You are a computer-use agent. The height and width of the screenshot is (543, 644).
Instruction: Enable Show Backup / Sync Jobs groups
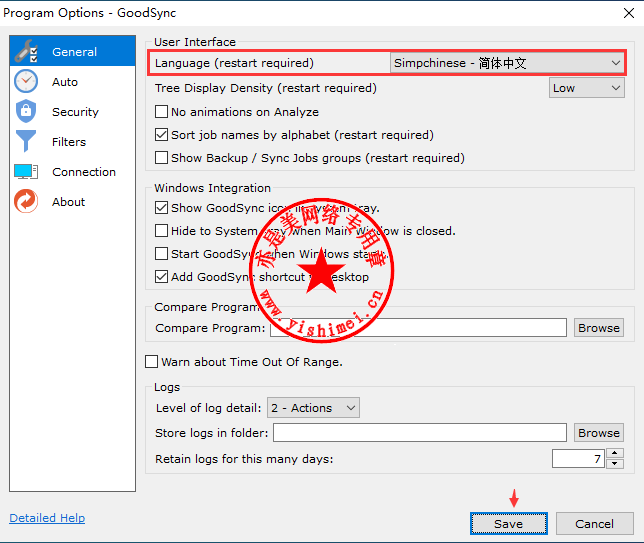click(x=161, y=158)
